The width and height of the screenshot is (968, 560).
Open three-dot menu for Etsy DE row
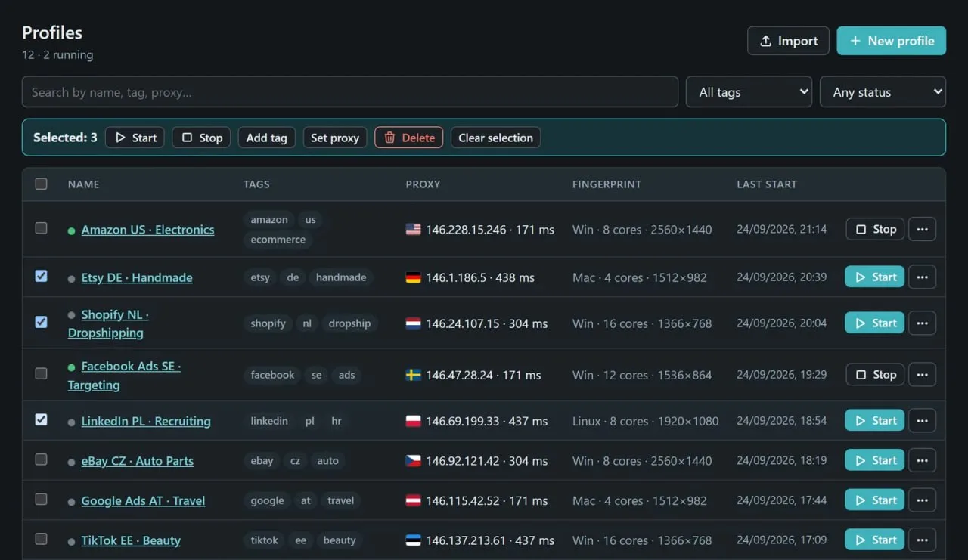click(922, 277)
